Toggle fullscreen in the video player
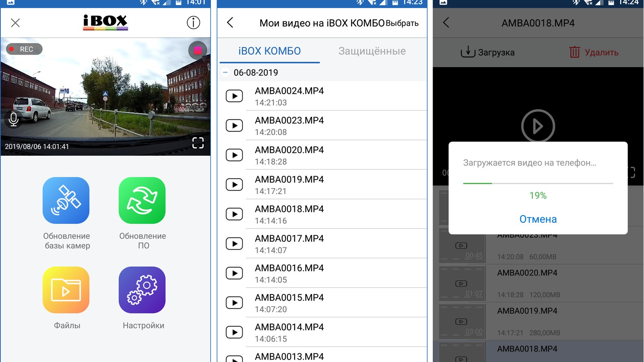This screenshot has height=362, width=644. (x=631, y=173)
